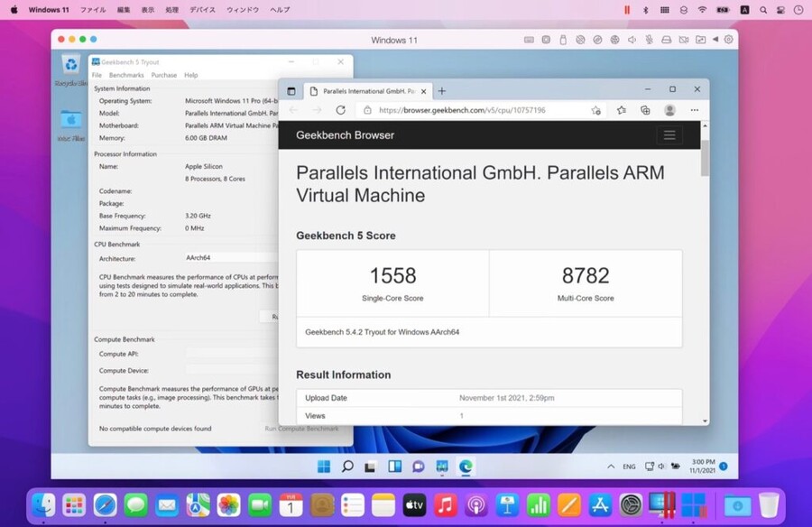Select Upload Date November 1st 2021 row

tap(489, 398)
